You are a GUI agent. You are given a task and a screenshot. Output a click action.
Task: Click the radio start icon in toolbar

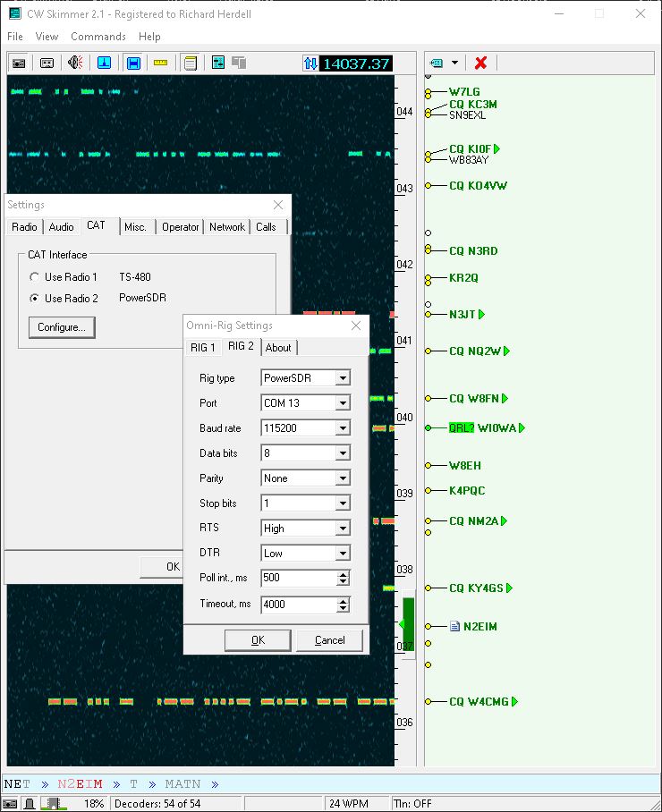(19, 63)
